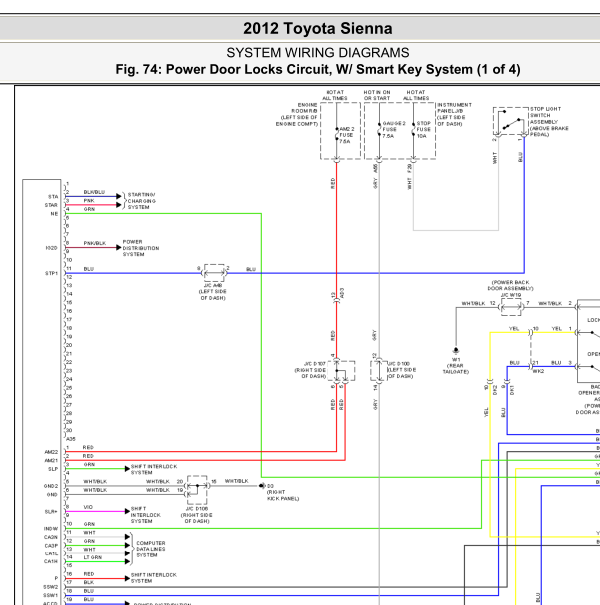Click the 'CA3P' terminal label
The width and height of the screenshot is (600, 605).
pyautogui.click(x=51, y=546)
